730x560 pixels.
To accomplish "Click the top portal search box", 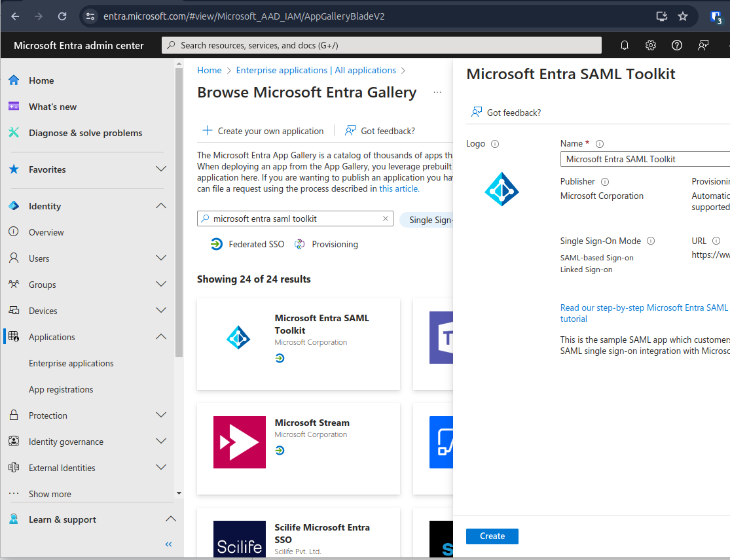I will [x=382, y=45].
